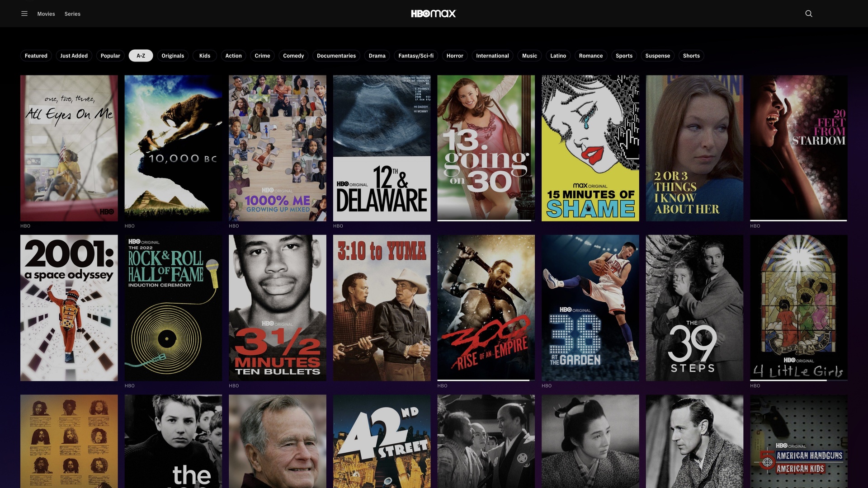The image size is (868, 488).
Task: Filter by the Crime genre
Action: [262, 56]
